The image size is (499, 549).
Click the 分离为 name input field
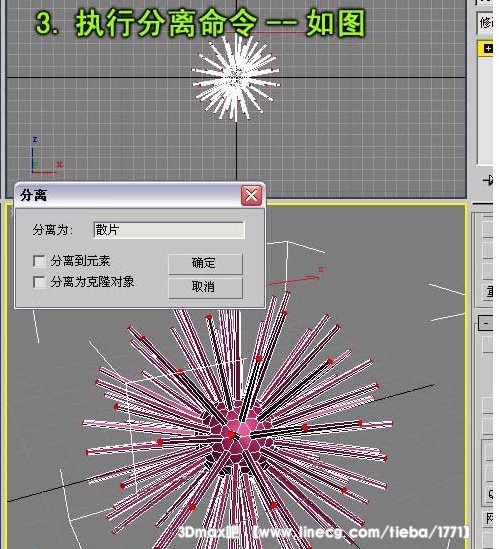click(x=169, y=230)
